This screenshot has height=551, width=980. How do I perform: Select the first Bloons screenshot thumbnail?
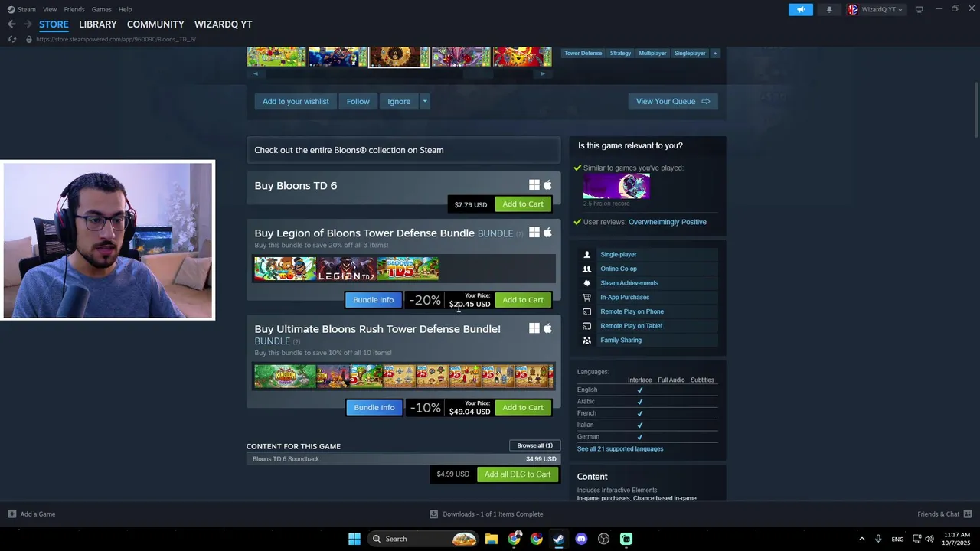[x=276, y=57]
